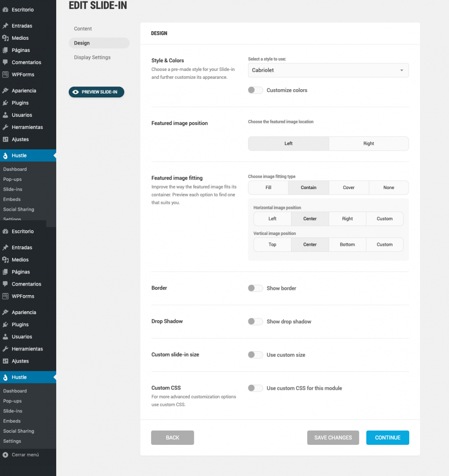Set horizontal image position to Center
Screen dimensions: 449x476
[310, 219]
